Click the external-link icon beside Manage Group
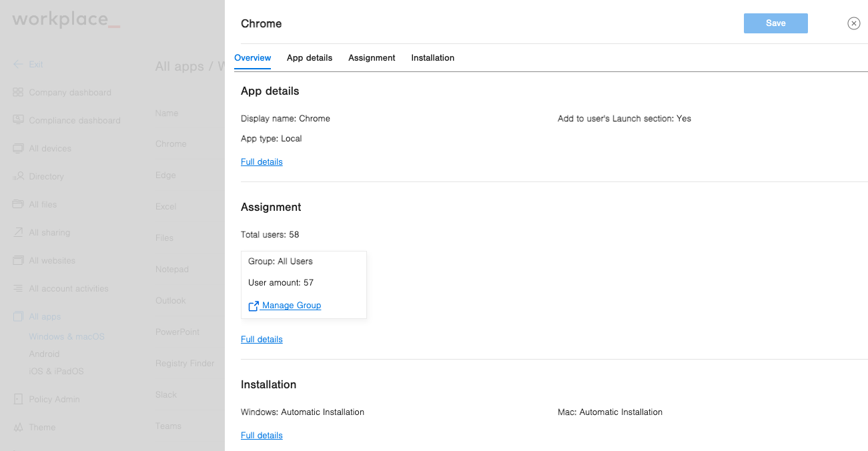Image resolution: width=868 pixels, height=451 pixels. [x=253, y=306]
